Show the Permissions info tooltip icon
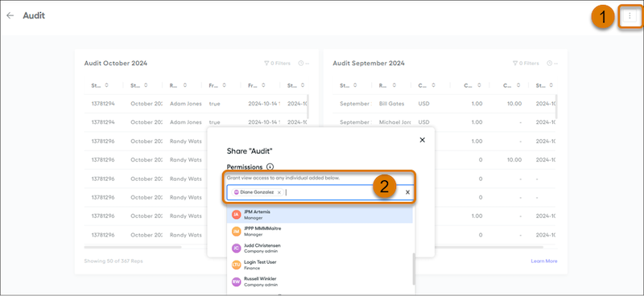The image size is (644, 296). [x=270, y=167]
